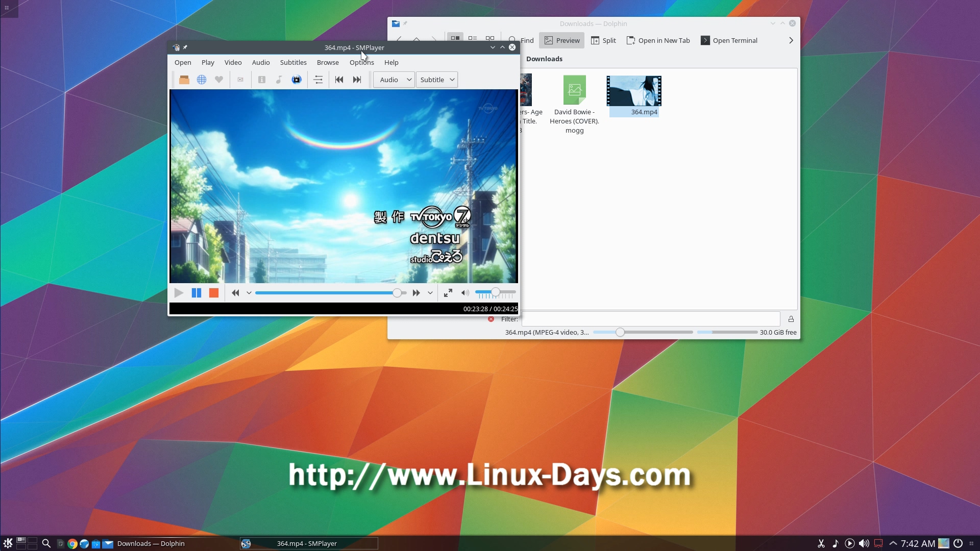Screen dimensions: 980x551
Task: Switch Dolphin to details view mode
Action: (x=490, y=38)
